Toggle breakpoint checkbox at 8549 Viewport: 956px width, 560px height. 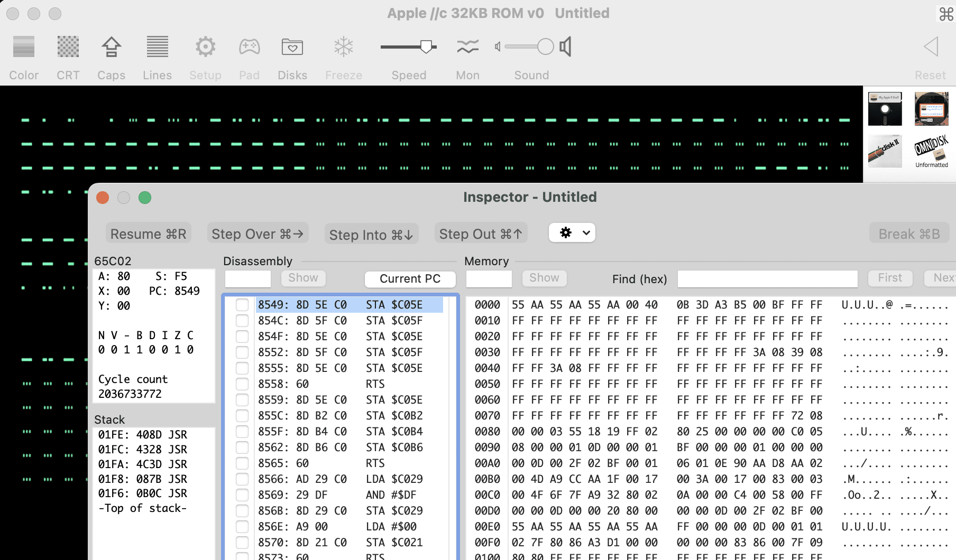coord(242,305)
